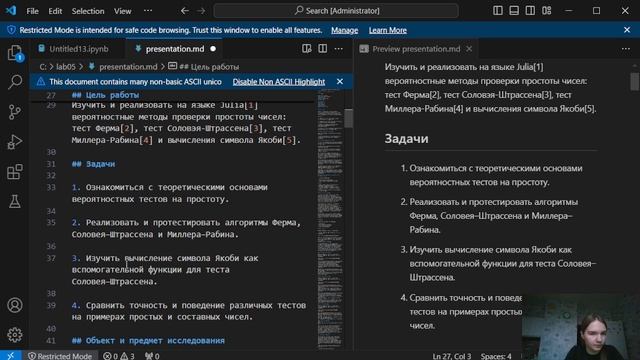Viewport: 640px width, 360px height.
Task: Expand the hidden menu items ellipsis
Action: coord(148,11)
